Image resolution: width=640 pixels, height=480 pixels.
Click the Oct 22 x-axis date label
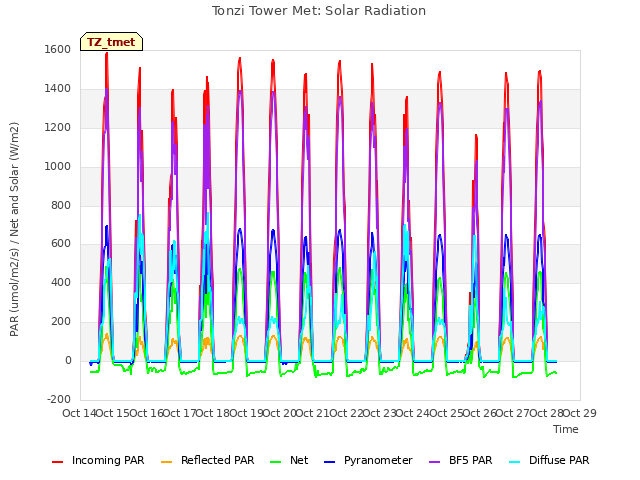[346, 413]
